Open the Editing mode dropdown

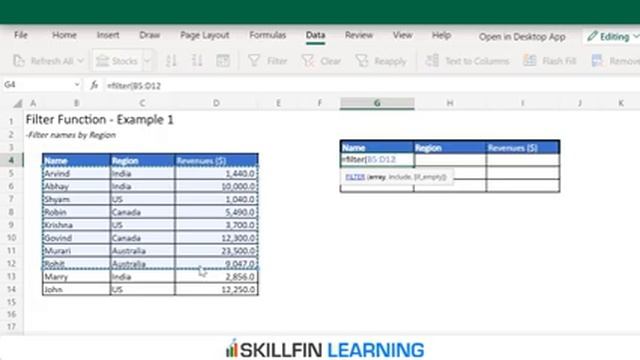(613, 37)
